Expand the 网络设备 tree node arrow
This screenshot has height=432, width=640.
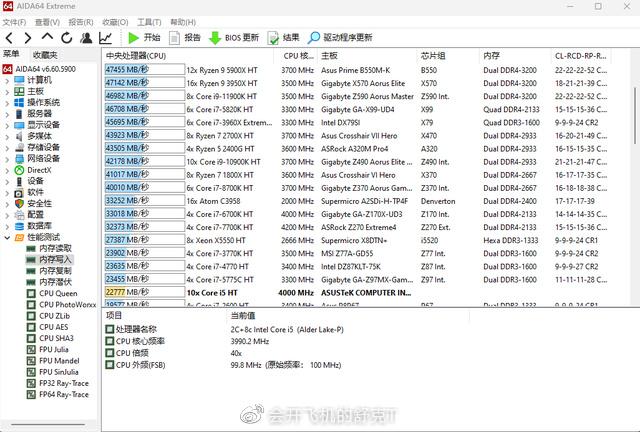[7, 158]
